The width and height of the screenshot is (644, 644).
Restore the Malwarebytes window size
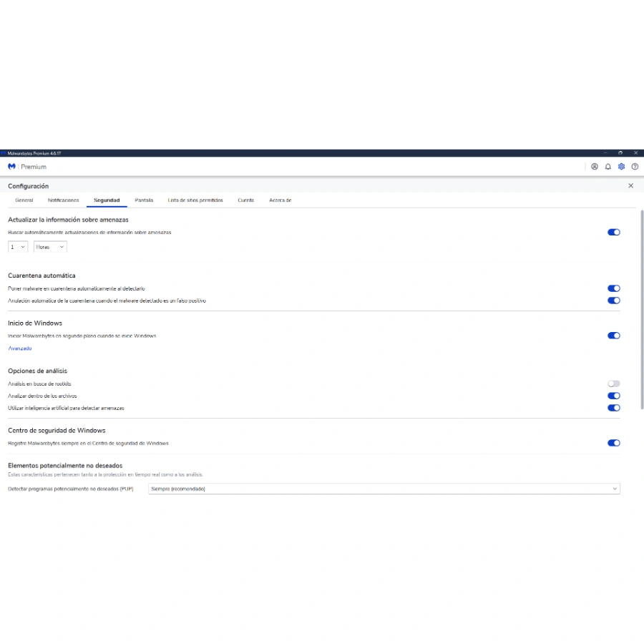620,152
